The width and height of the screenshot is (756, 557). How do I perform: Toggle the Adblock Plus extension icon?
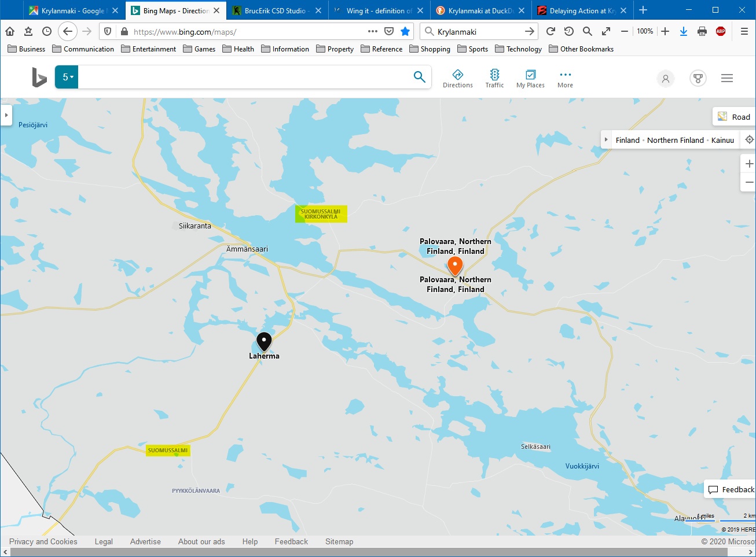(721, 31)
